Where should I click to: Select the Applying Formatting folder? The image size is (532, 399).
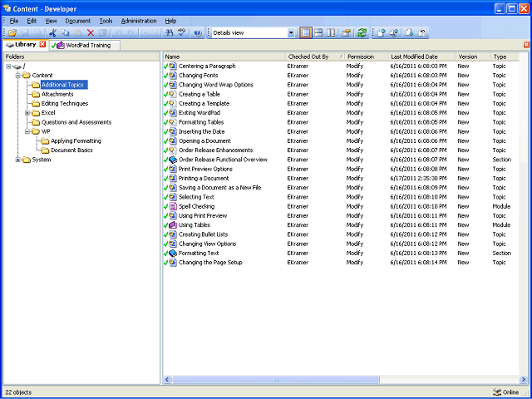(x=76, y=140)
